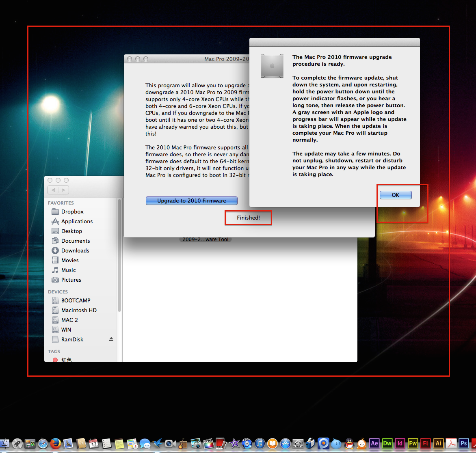476x453 pixels.
Task: Launch Safari from the Dock
Action: tap(43, 444)
